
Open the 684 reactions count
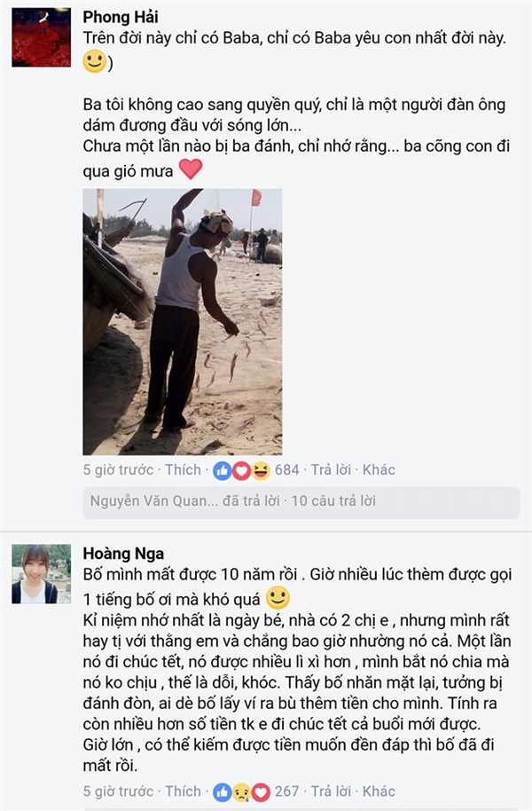287,469
